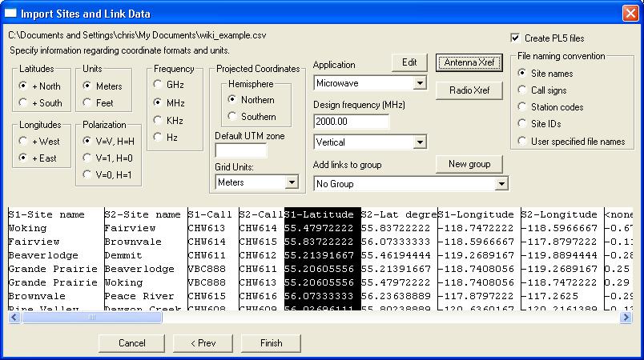This screenshot has height=360, width=644.
Task: Close the Import Sites dialog
Action: coord(630,13)
